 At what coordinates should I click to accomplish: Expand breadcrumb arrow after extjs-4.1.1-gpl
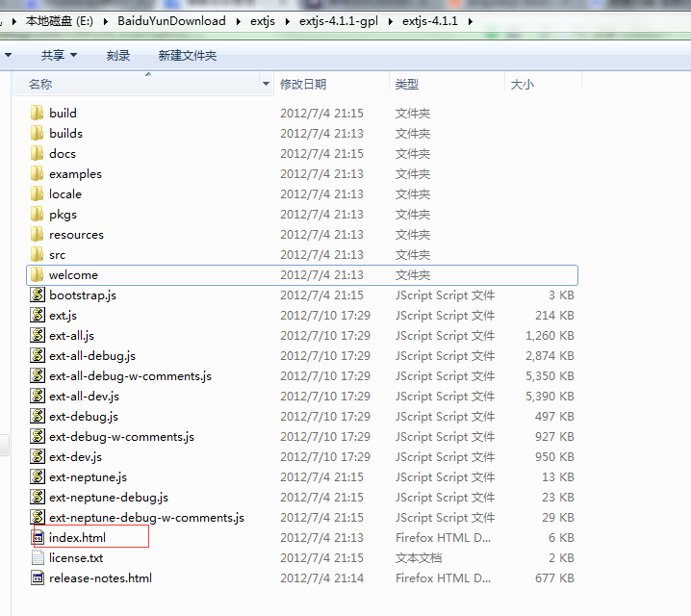coord(390,21)
